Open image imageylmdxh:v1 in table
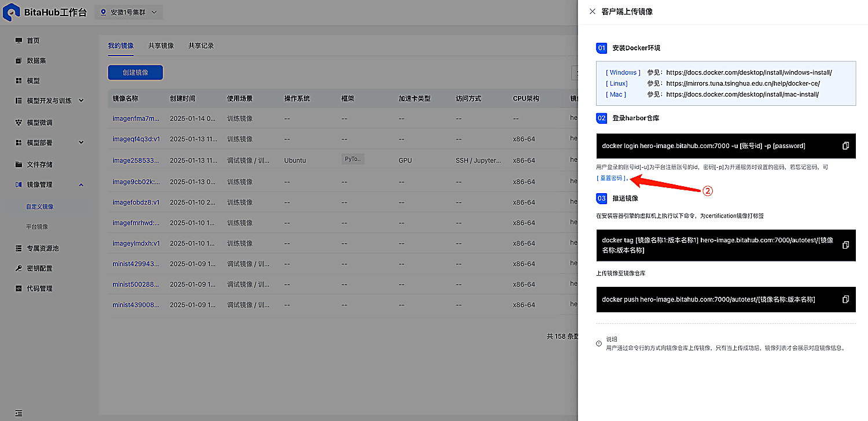 point(136,243)
